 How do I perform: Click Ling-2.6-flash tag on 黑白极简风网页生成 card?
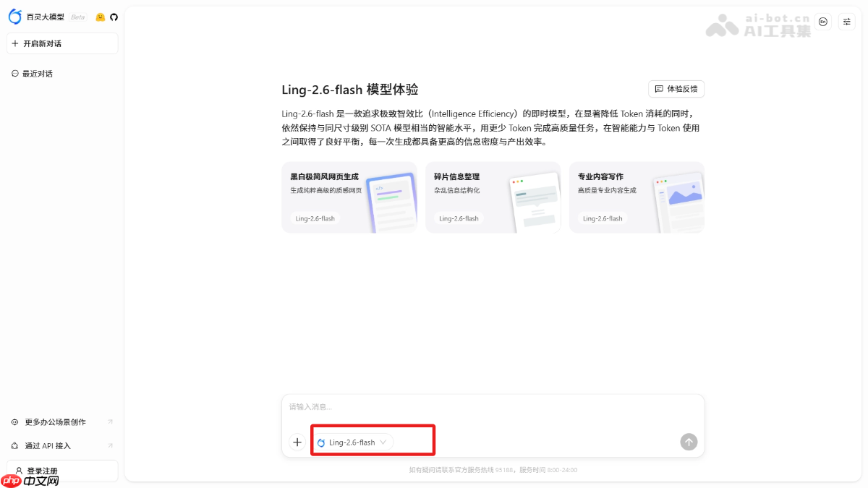315,218
